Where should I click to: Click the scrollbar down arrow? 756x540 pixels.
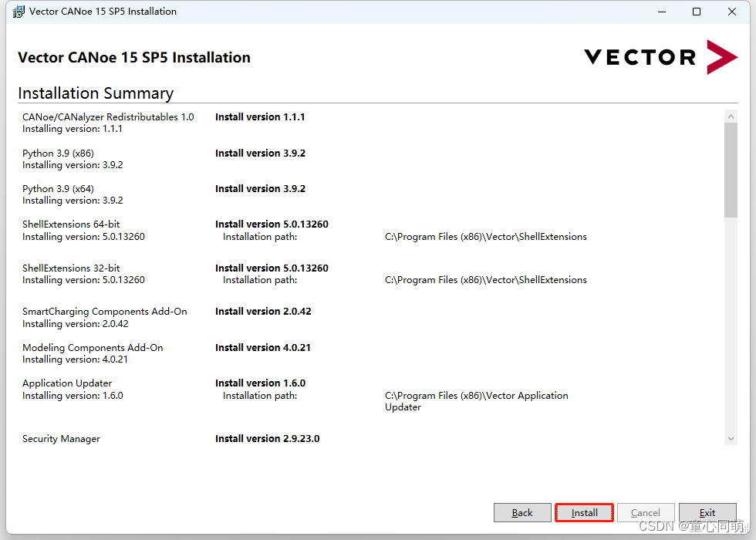point(731,438)
